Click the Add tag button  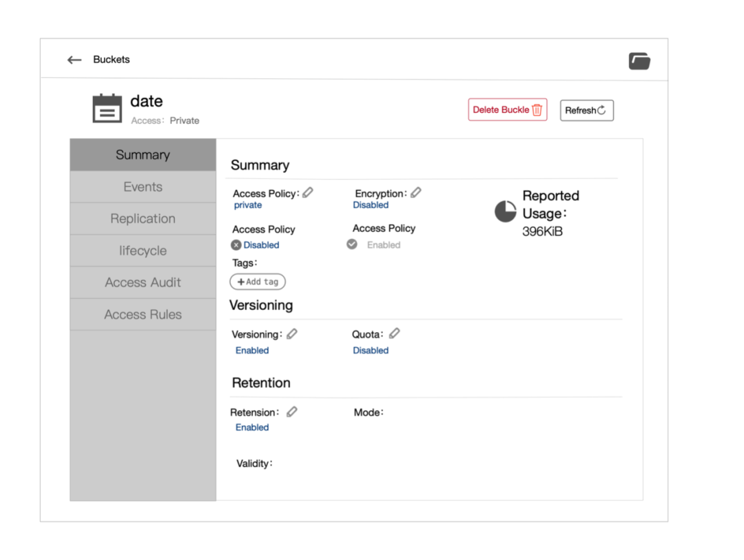(258, 282)
